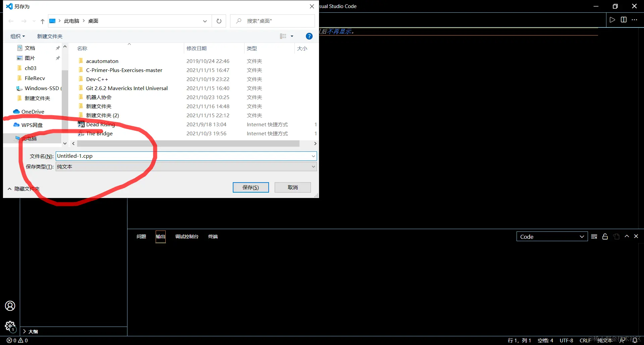
Task: Select the C-Primer-Plus-Exercises-master folder
Action: [x=124, y=70]
